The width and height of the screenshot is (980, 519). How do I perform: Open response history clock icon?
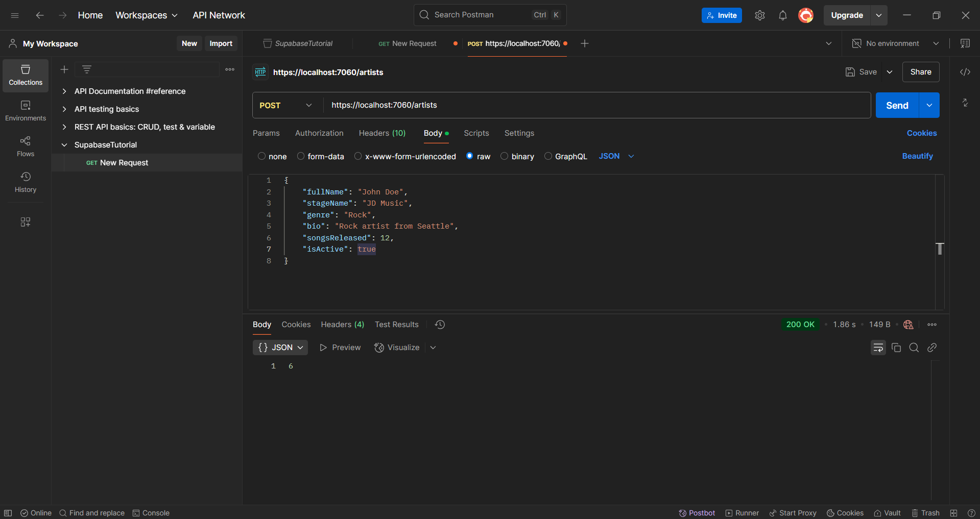440,325
